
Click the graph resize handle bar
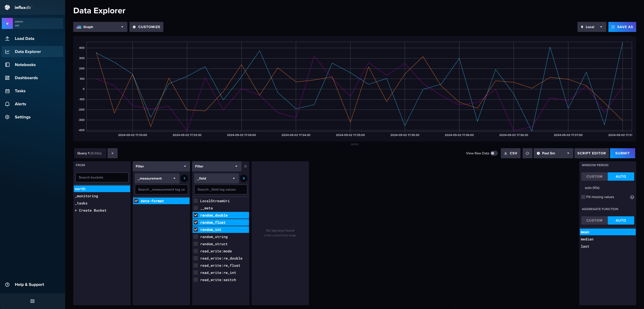pos(354,144)
